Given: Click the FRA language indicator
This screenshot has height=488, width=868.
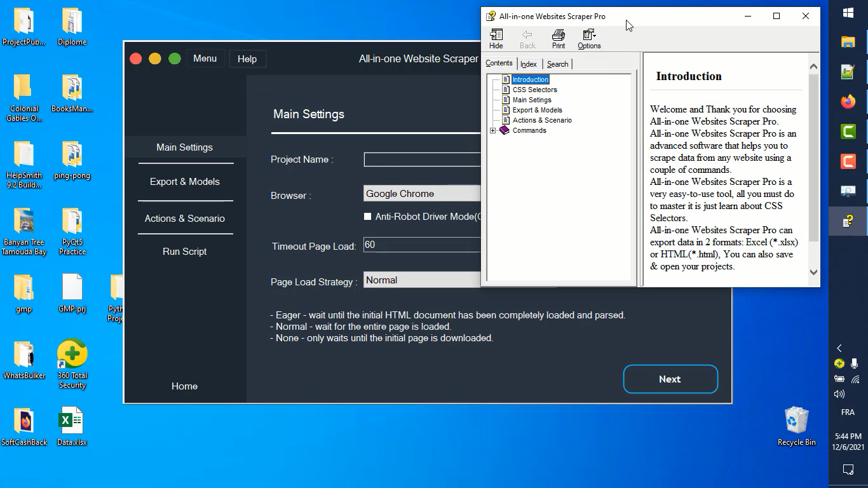Looking at the screenshot, I should point(848,412).
